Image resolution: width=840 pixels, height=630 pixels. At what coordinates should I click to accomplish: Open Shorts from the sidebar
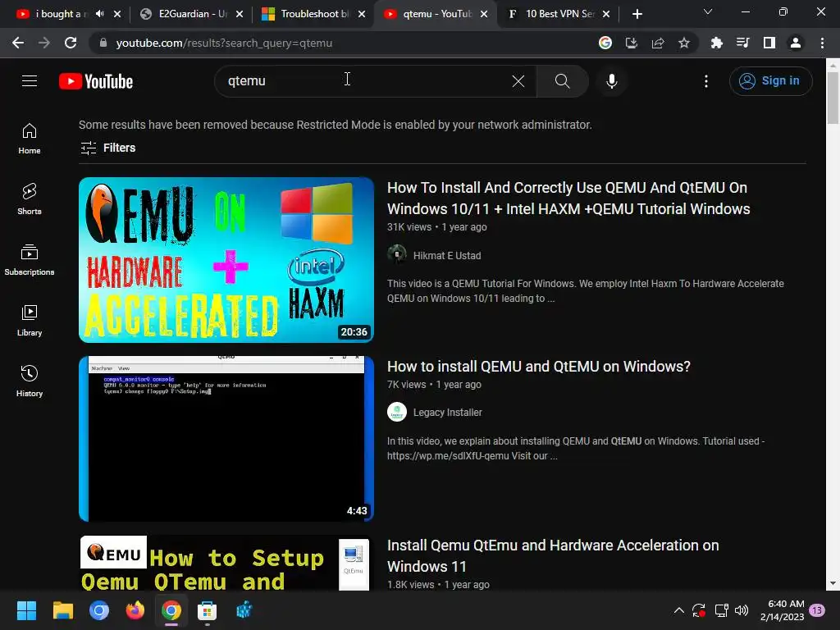[30, 199]
